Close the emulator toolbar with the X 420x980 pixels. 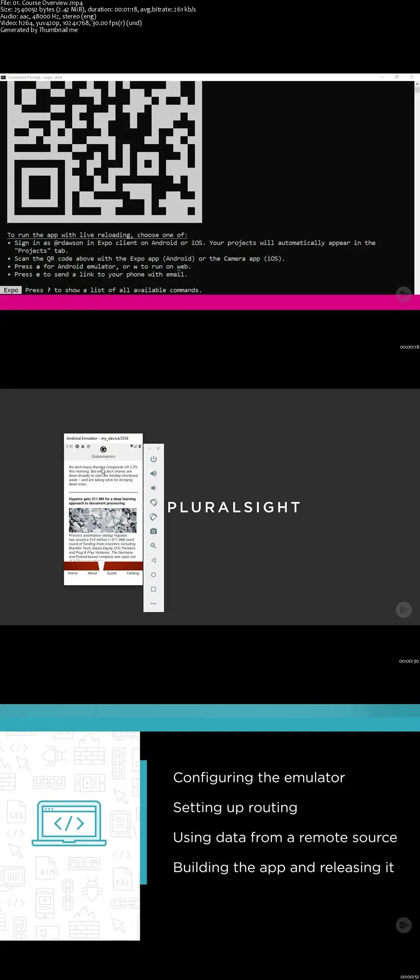(x=158, y=448)
